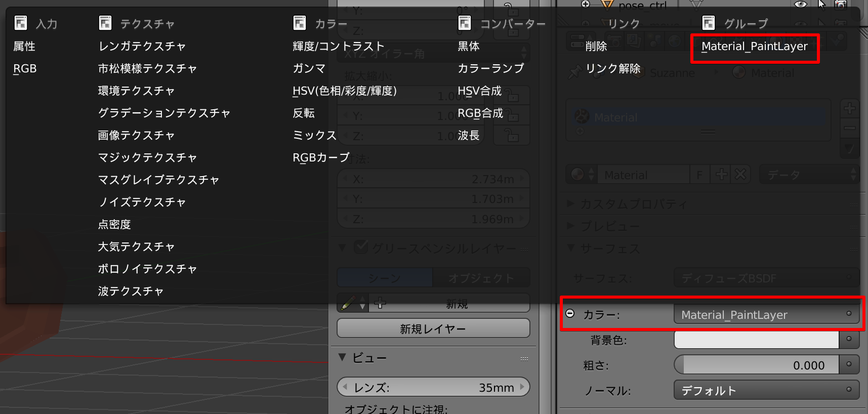The width and height of the screenshot is (868, 414).
Task: Collapse the カラー socket minus icon
Action: point(570,313)
